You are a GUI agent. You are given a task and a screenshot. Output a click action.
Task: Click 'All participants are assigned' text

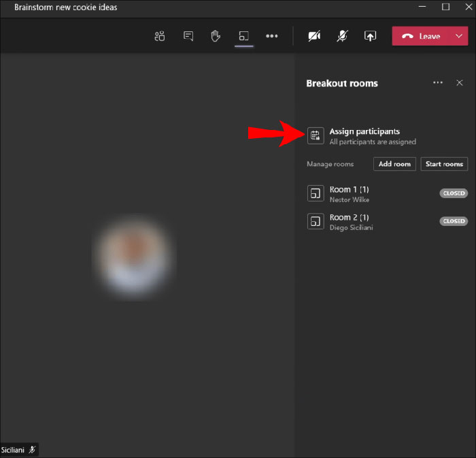click(x=373, y=142)
